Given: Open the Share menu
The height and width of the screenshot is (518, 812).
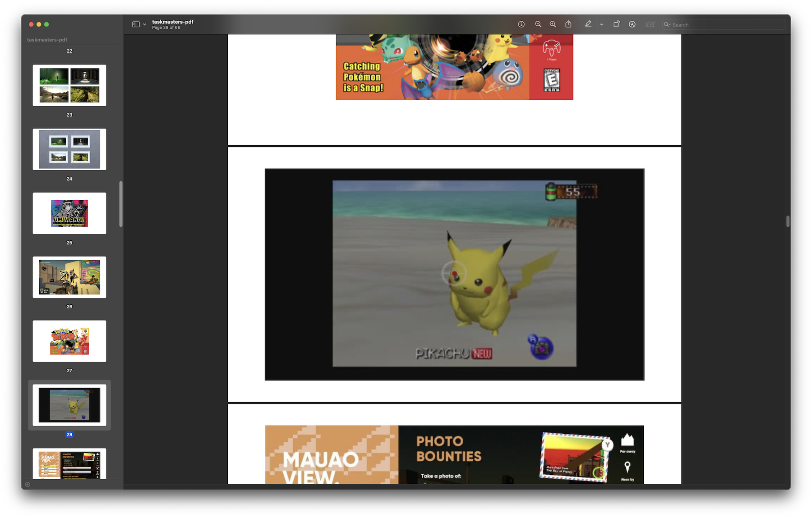Looking at the screenshot, I should 568,24.
